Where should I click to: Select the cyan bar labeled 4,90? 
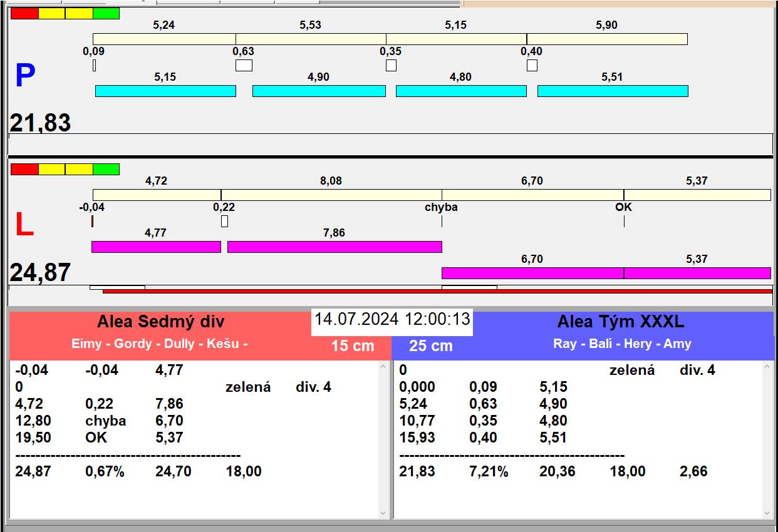click(x=319, y=91)
